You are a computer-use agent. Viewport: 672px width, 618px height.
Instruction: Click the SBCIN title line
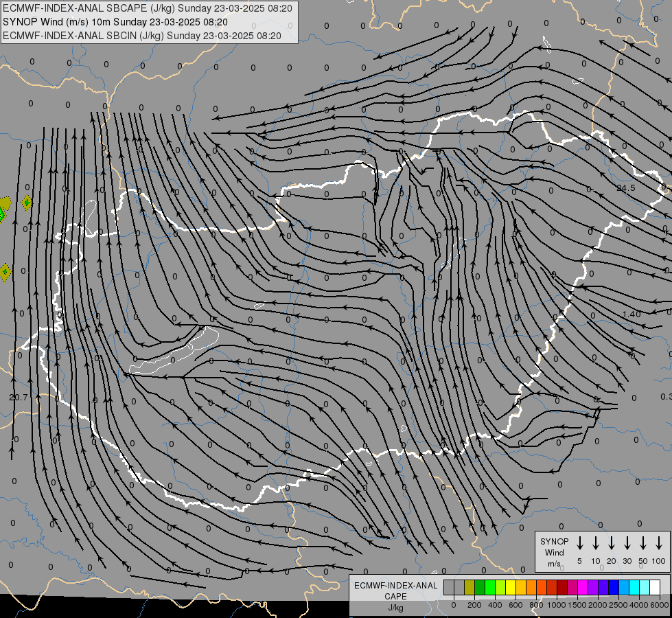coord(142,36)
